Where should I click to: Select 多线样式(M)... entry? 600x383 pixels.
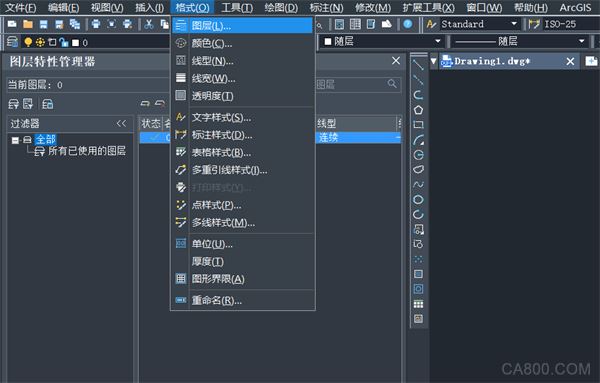click(x=242, y=222)
